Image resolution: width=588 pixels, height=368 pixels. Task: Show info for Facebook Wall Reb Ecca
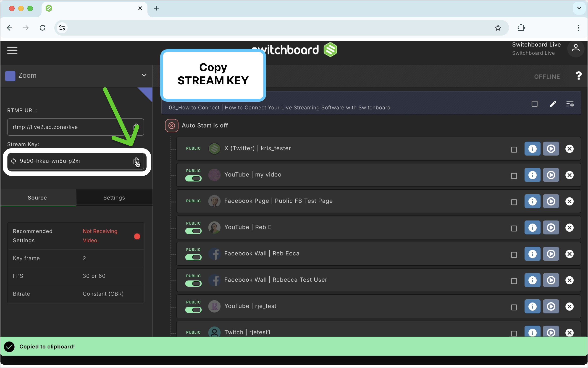pos(532,254)
